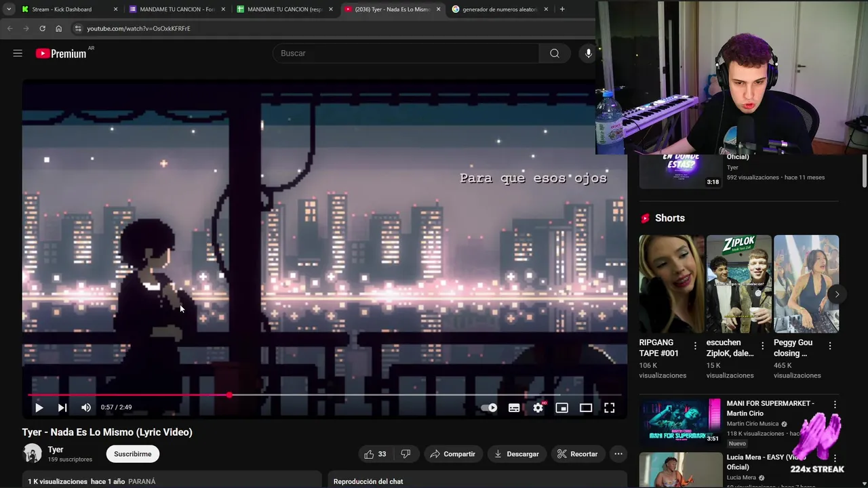Play the paused video

point(39,407)
